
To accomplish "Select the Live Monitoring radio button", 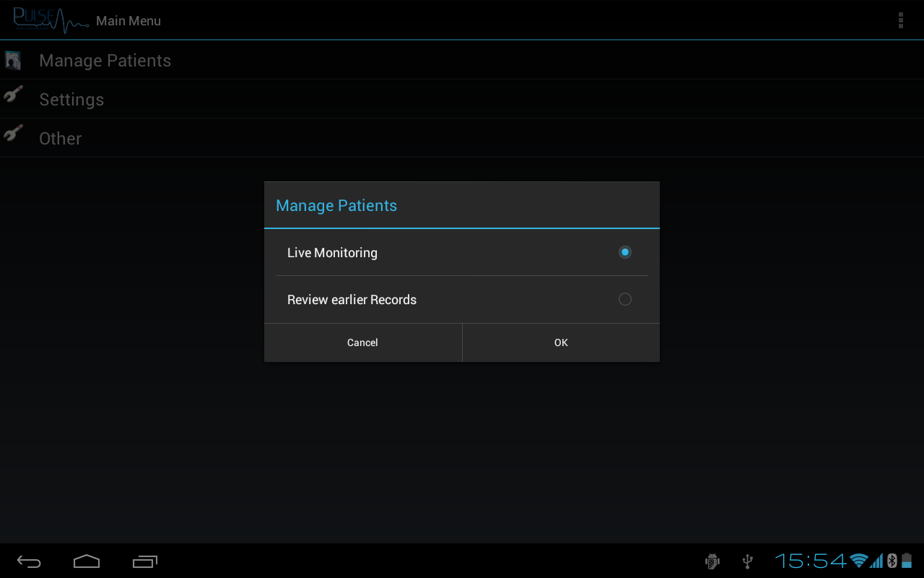I will coord(624,252).
